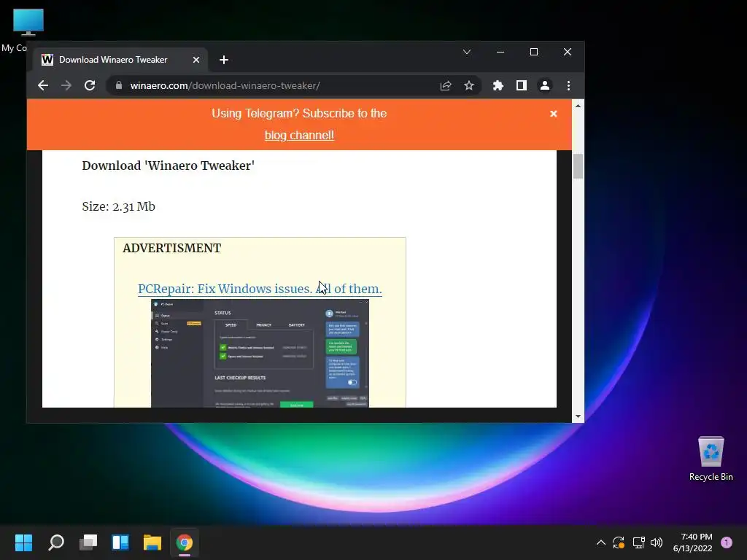Click the update sync tray icon
Viewport: 747px width, 560px height.
point(619,542)
